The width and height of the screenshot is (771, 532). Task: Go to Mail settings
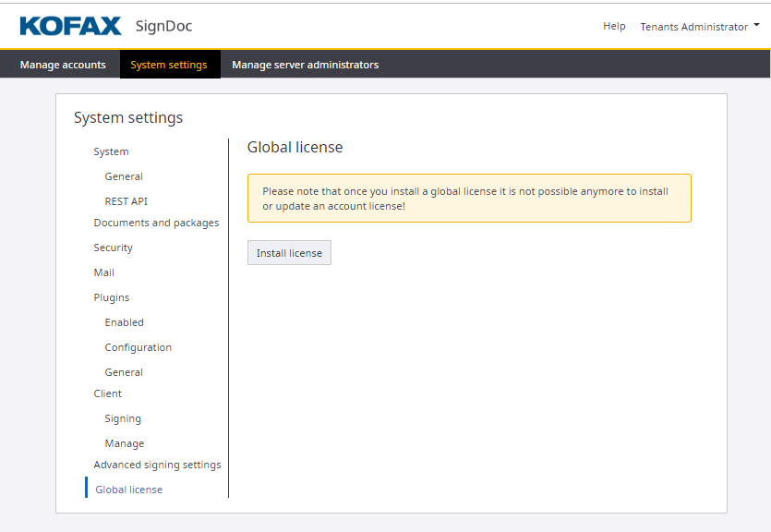click(x=103, y=272)
